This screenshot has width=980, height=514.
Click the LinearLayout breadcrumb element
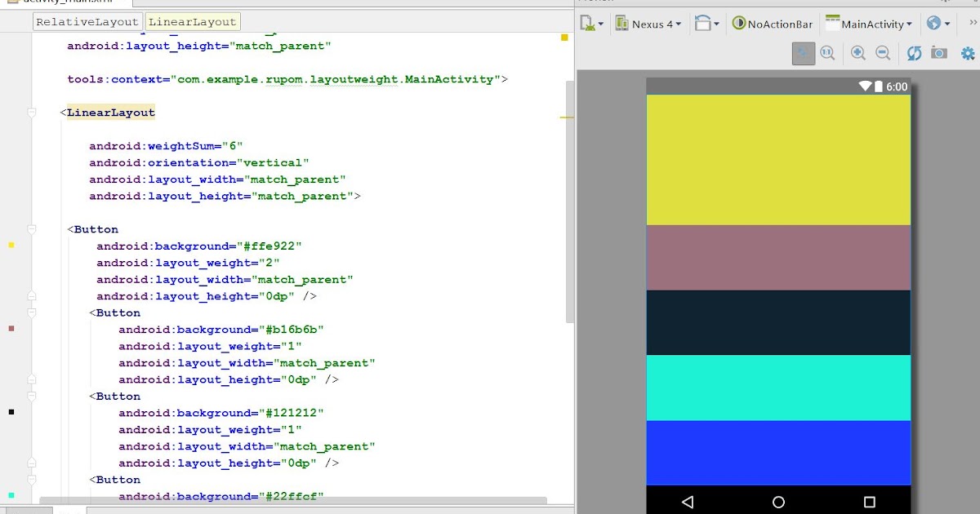193,22
